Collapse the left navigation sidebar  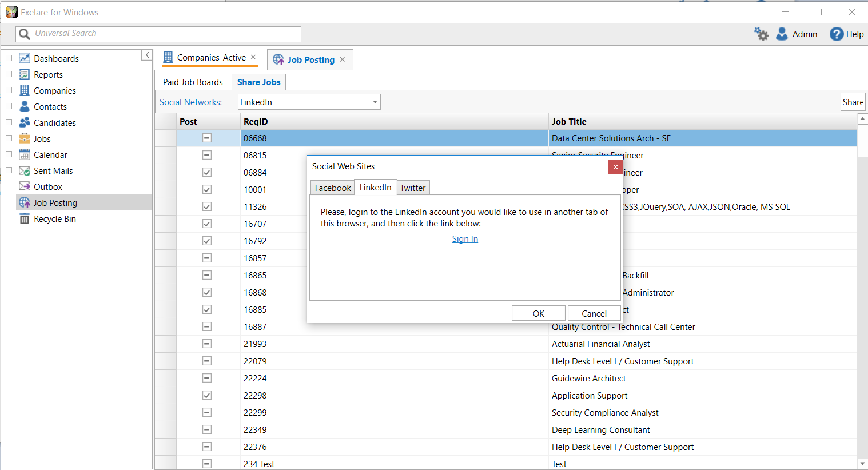click(146, 55)
